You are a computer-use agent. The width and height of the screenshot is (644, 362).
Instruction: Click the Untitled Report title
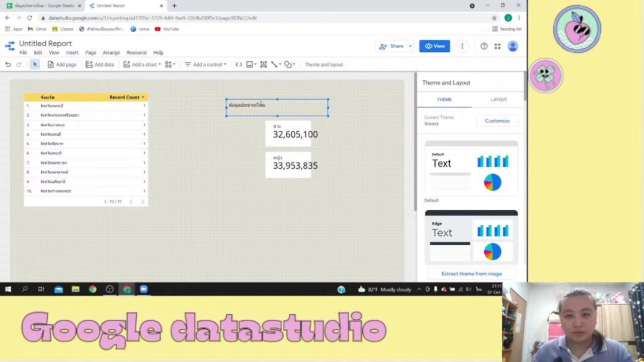point(45,44)
